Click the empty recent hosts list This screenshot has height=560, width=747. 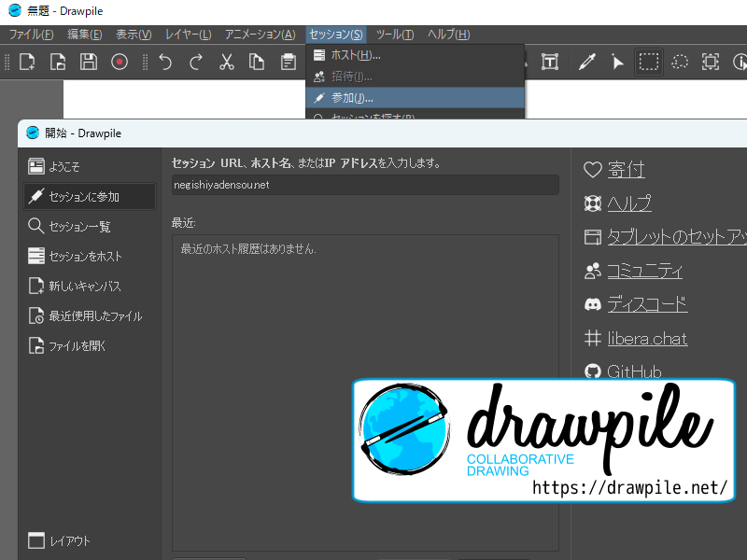[x=365, y=393]
